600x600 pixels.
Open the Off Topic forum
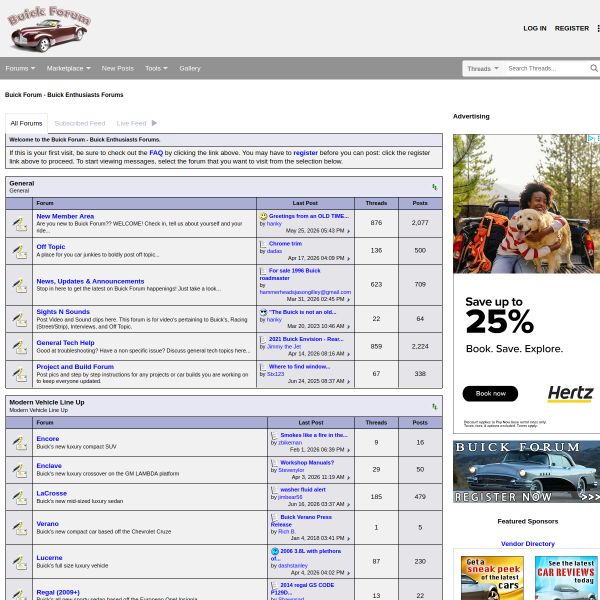coord(51,247)
